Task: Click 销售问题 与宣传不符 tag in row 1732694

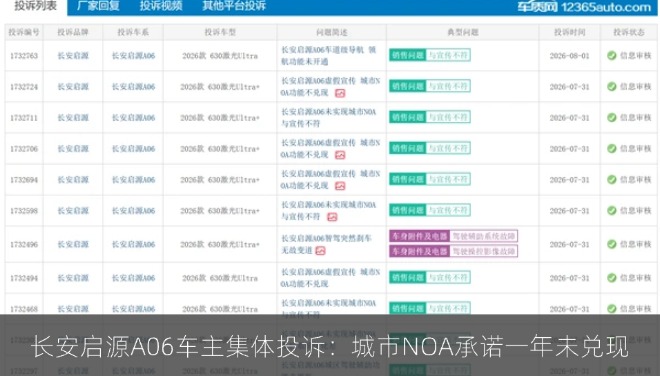Action: point(430,179)
